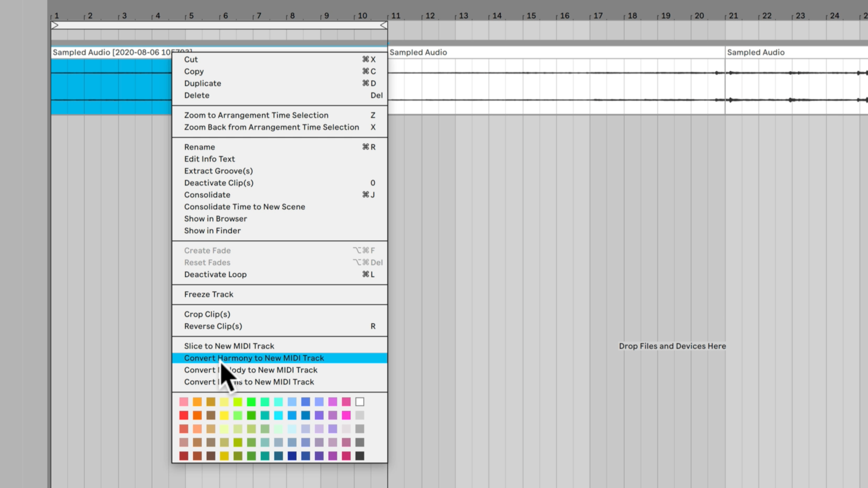Rename the selected clip

[200, 147]
